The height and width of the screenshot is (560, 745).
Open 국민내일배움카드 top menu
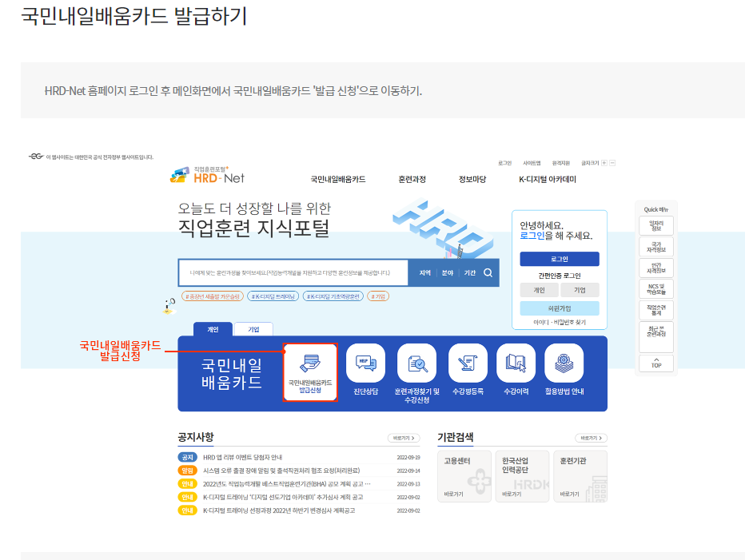338,179
